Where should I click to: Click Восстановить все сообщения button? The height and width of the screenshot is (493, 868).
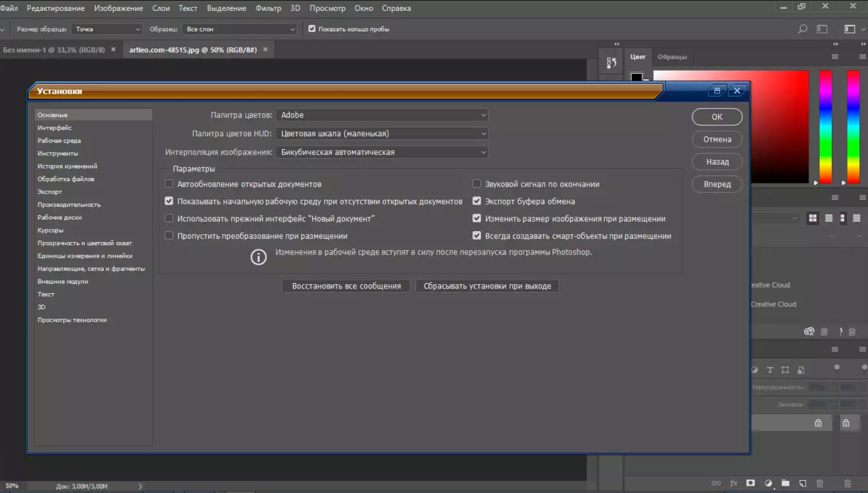(x=346, y=286)
